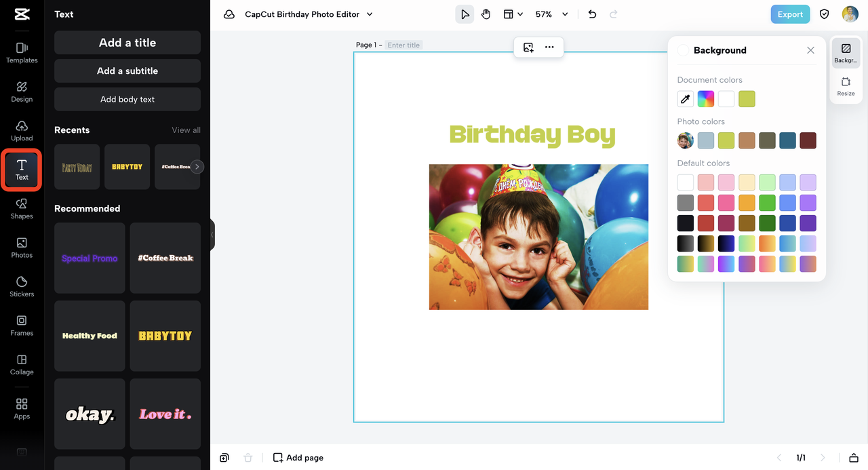The height and width of the screenshot is (470, 868).
Task: Open the Photos sidebar panel
Action: coord(22,248)
